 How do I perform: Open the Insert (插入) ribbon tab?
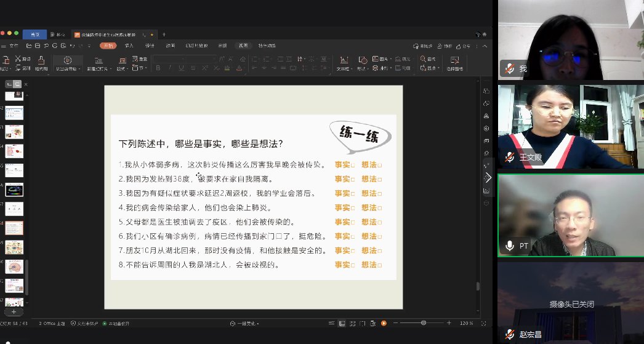(x=129, y=46)
